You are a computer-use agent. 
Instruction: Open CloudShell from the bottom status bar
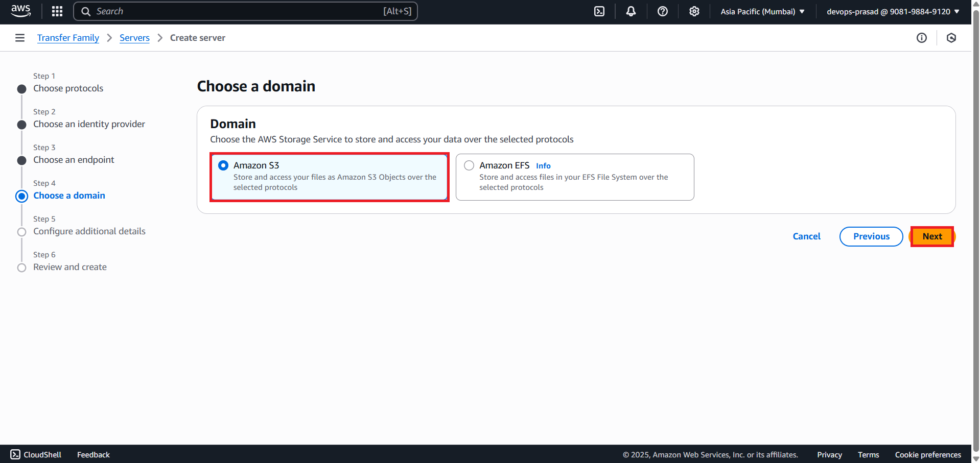[36, 454]
